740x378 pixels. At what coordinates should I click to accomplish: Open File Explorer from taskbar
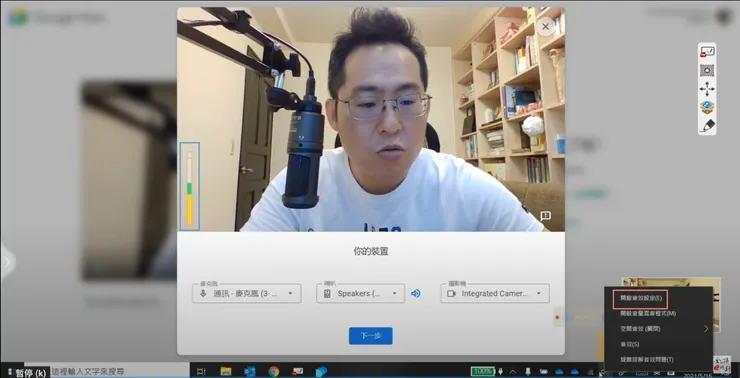[226, 371]
